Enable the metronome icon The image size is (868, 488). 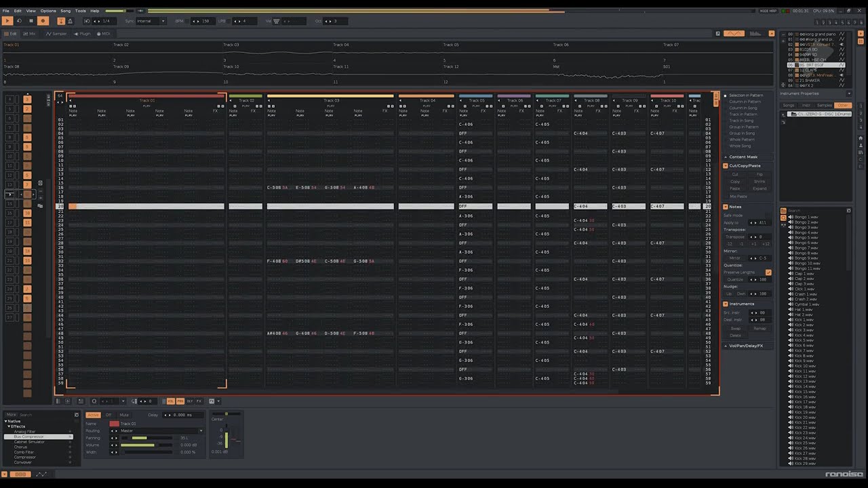(x=70, y=21)
